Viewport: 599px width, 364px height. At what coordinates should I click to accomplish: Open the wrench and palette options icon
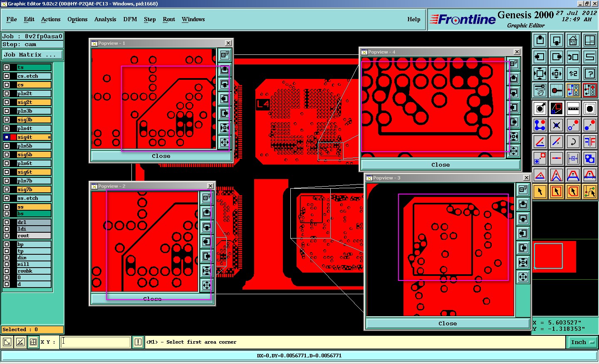(540, 90)
